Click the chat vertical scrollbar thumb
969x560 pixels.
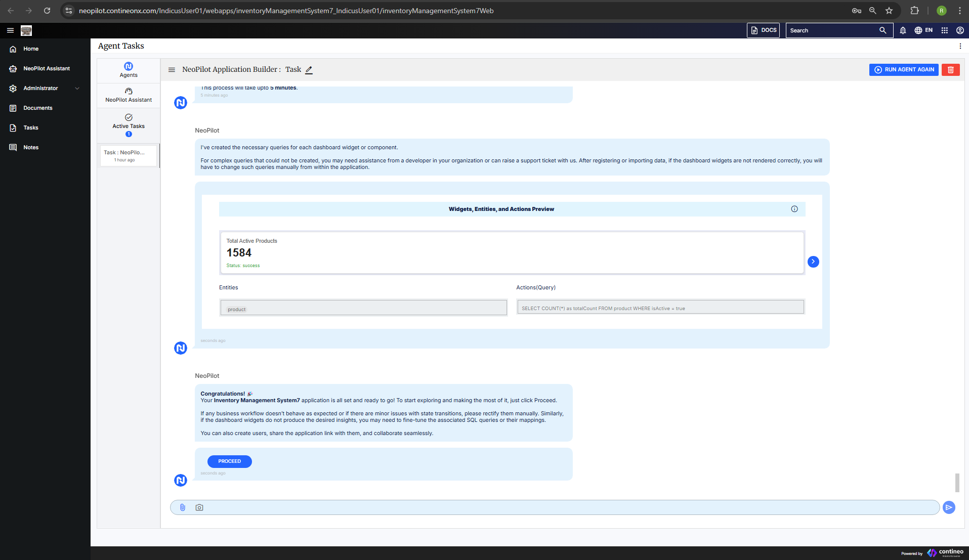click(x=957, y=483)
